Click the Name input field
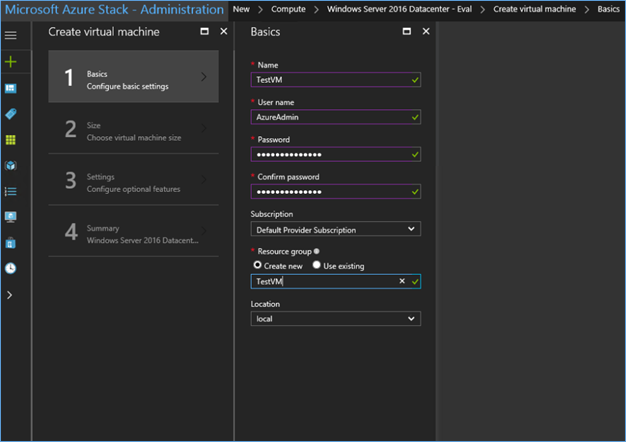Image resolution: width=626 pixels, height=442 pixels. coord(335,79)
